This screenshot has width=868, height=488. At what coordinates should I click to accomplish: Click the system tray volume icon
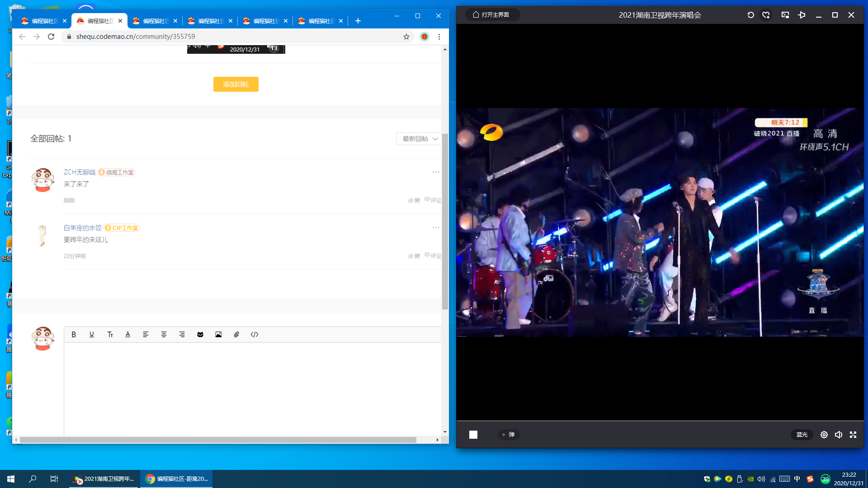(761, 479)
